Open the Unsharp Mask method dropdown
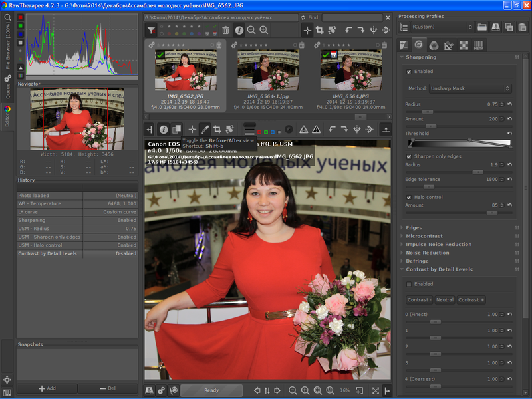This screenshot has width=532, height=399. click(469, 88)
